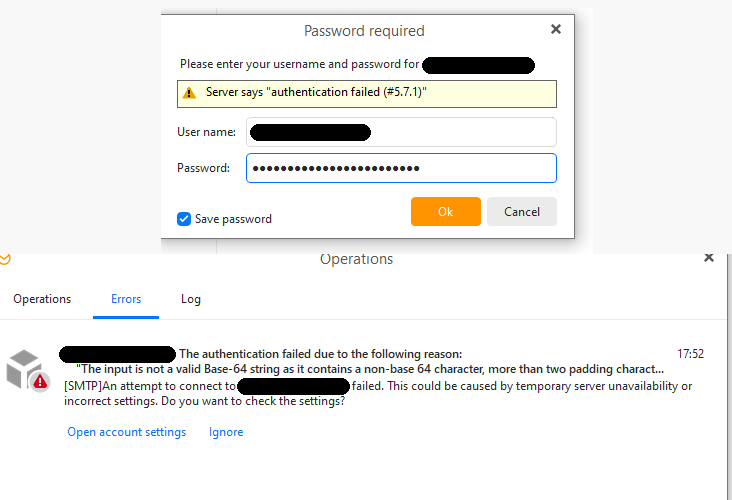Click the warning triangle icon in server message
Image resolution: width=732 pixels, height=500 pixels.
point(189,93)
